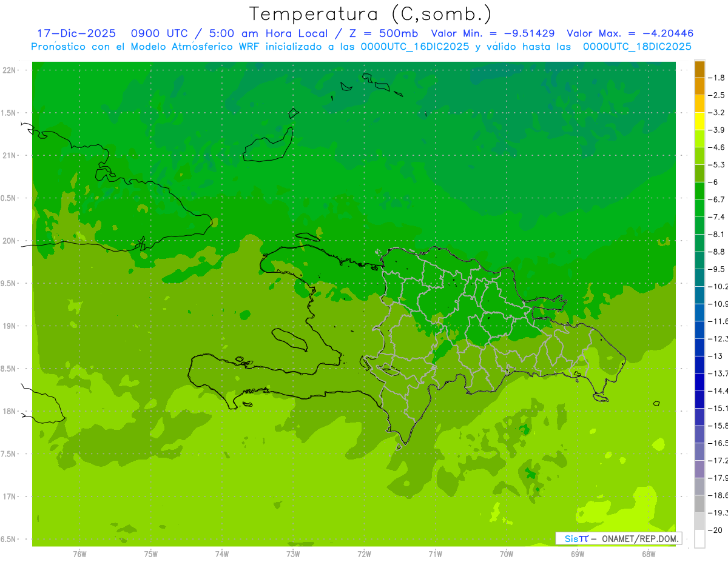Click the '68W' longitude label
This screenshot has height=562, width=728.
coord(648,554)
